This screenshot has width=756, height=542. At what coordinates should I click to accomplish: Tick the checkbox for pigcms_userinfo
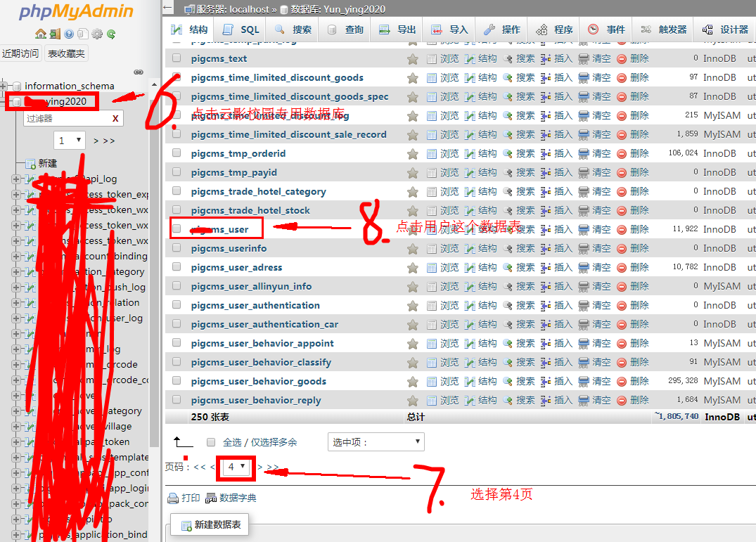tap(177, 247)
